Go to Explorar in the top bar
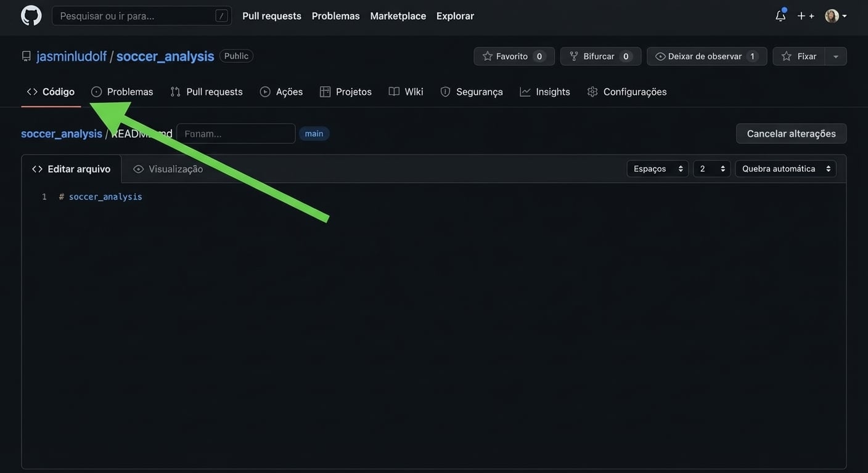 [456, 15]
